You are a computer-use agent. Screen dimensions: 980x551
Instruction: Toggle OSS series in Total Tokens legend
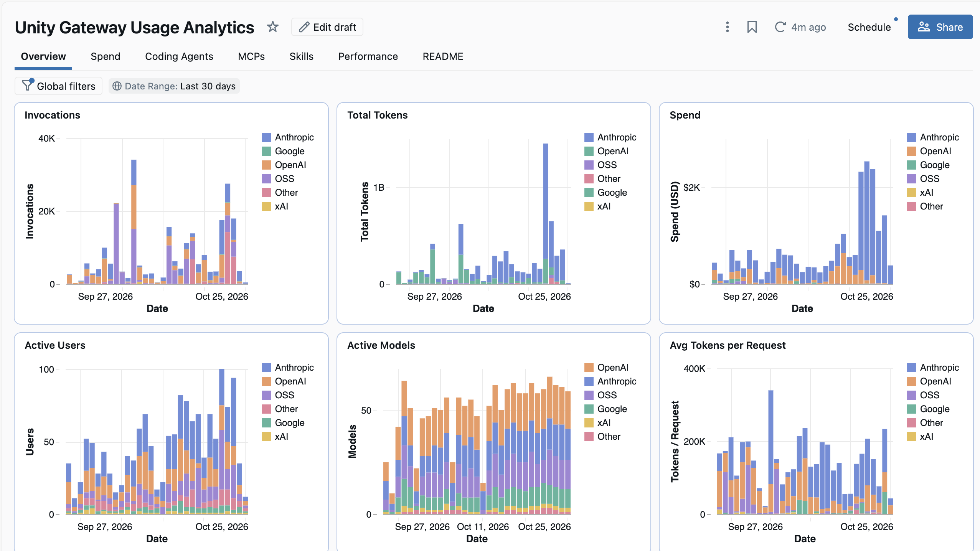point(601,165)
